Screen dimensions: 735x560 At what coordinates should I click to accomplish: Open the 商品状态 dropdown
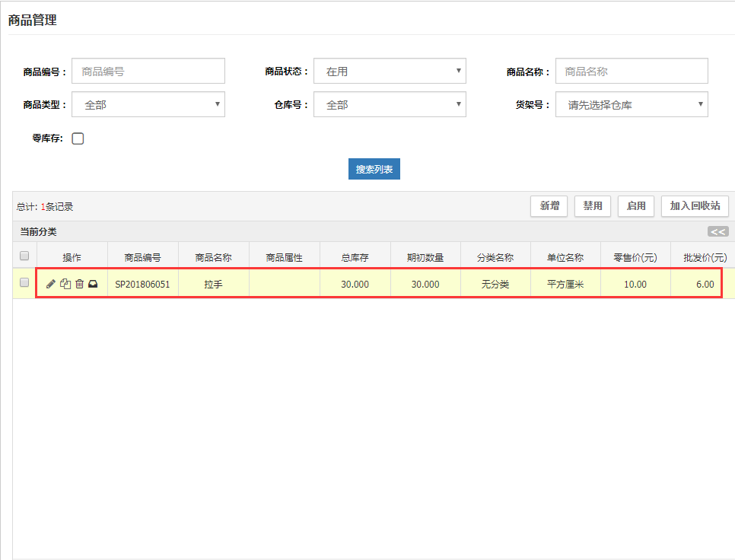390,71
